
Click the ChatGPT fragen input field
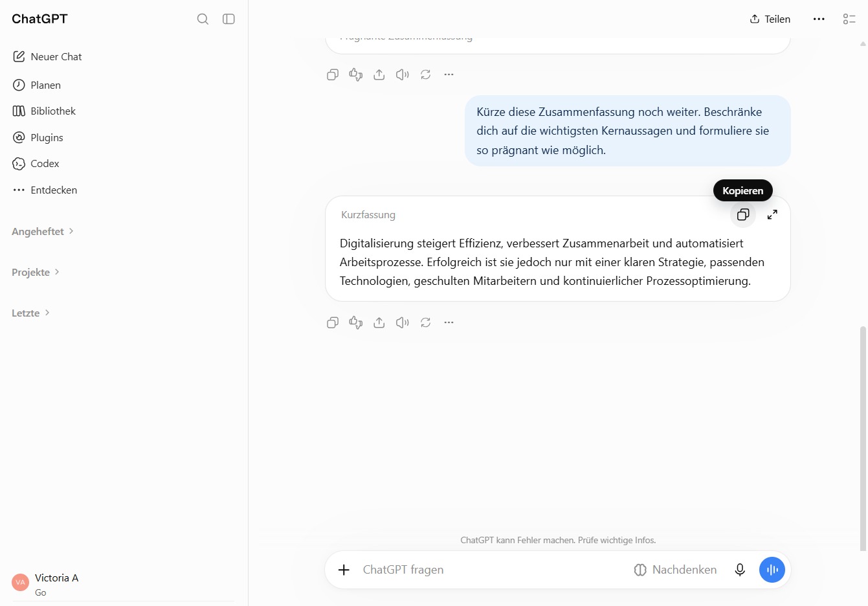[x=492, y=570]
